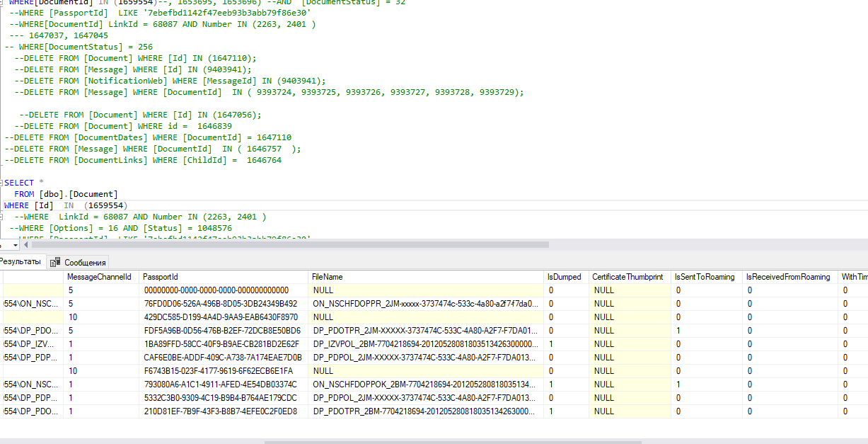Click FileName cell starting DP_IZVPOL_2BM
The height and width of the screenshot is (444, 868).
[x=427, y=344]
